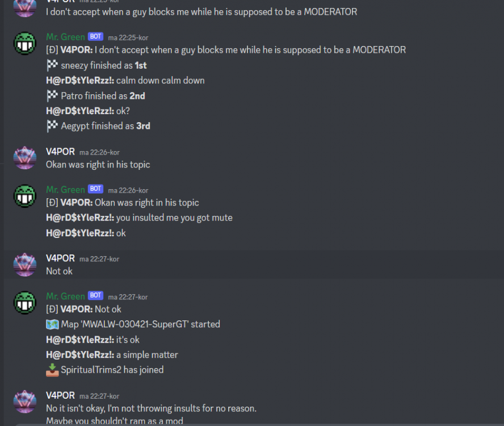The width and height of the screenshot is (504, 426).
Task: Click Mr. Green avatar at 22:25 message
Action: click(x=25, y=43)
